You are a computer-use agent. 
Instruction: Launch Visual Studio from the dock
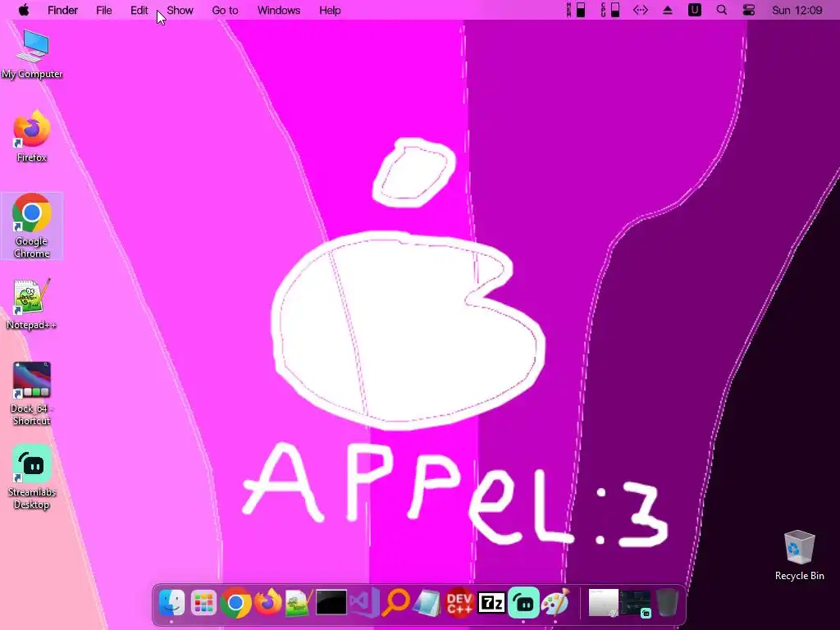tap(364, 603)
